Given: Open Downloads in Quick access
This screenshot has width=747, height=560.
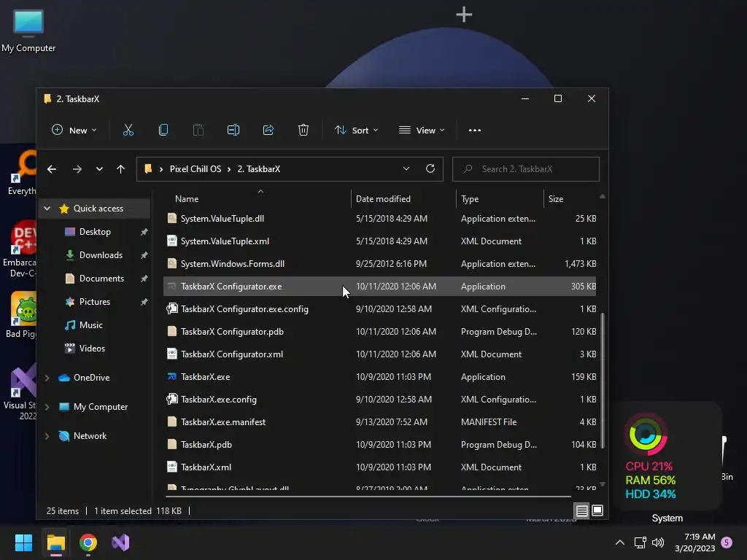Looking at the screenshot, I should click(x=101, y=255).
